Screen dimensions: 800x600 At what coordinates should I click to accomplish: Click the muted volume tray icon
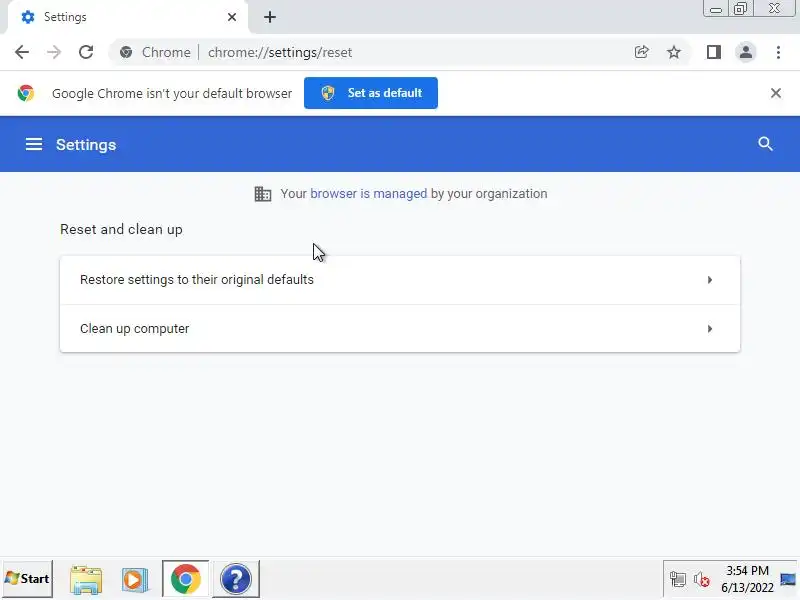[702, 580]
